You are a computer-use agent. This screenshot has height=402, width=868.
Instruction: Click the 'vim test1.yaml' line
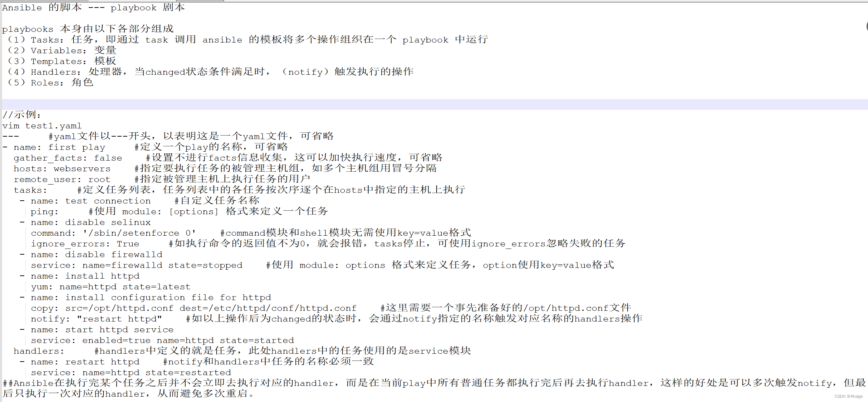point(42,126)
